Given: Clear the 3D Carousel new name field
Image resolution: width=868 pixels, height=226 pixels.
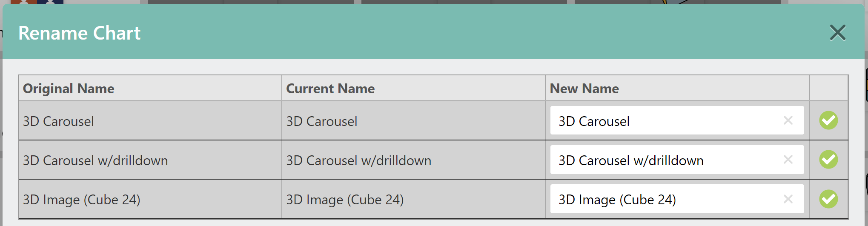Looking at the screenshot, I should pyautogui.click(x=788, y=120).
